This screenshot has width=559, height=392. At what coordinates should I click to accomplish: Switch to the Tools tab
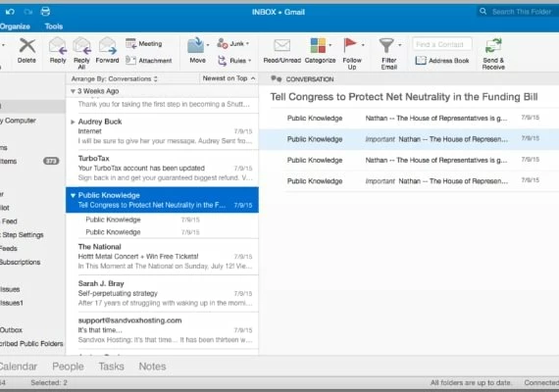coord(54,26)
